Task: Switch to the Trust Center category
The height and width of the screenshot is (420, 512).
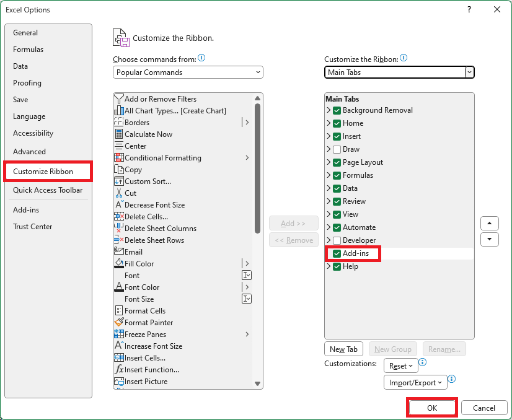Action: coord(33,227)
